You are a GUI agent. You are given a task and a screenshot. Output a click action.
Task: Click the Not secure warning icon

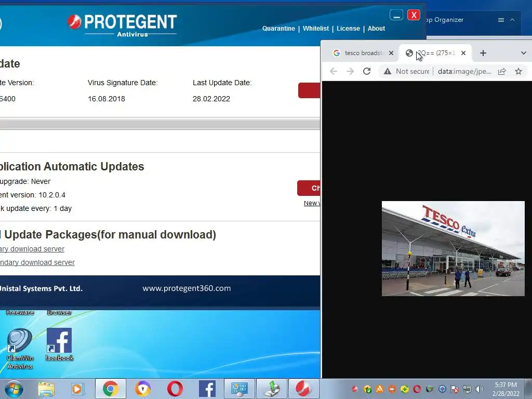[x=388, y=71]
